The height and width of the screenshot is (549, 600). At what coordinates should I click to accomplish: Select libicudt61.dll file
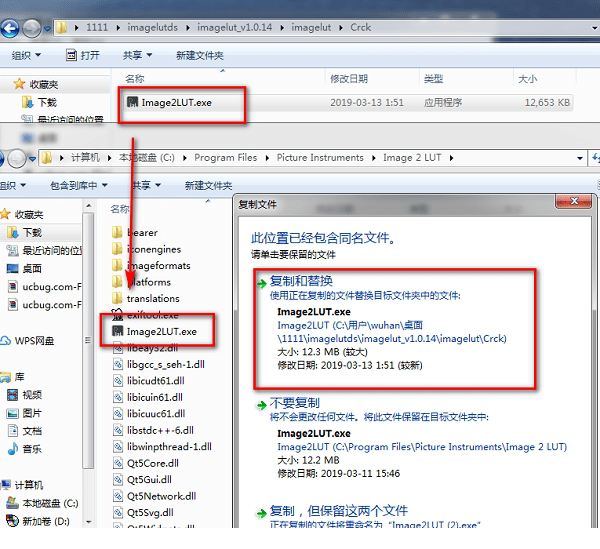pyautogui.click(x=149, y=381)
